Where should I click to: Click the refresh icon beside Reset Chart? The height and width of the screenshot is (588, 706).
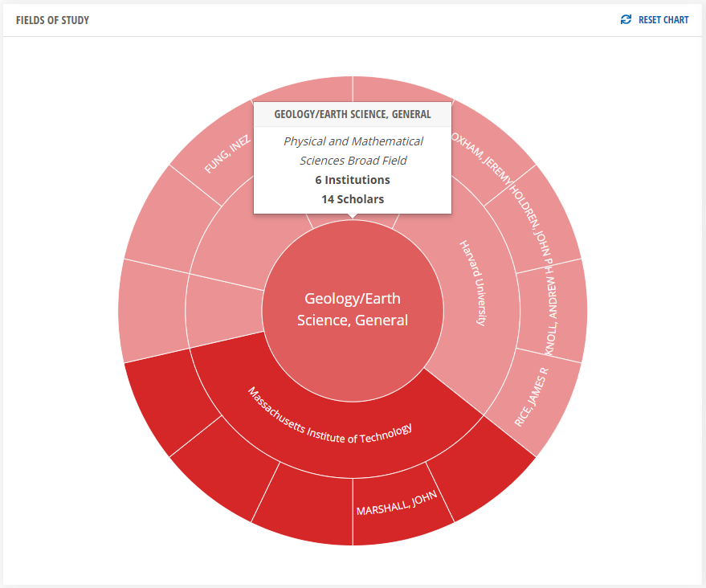tap(626, 19)
